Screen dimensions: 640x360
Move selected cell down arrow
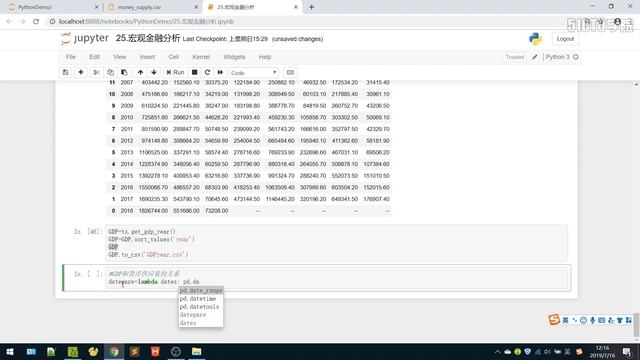[154, 73]
